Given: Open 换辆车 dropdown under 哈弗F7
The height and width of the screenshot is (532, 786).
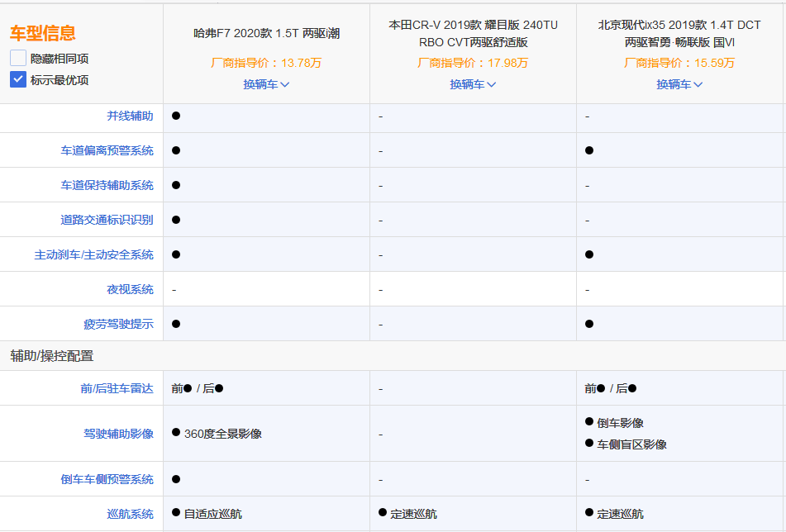Looking at the screenshot, I should tap(266, 84).
